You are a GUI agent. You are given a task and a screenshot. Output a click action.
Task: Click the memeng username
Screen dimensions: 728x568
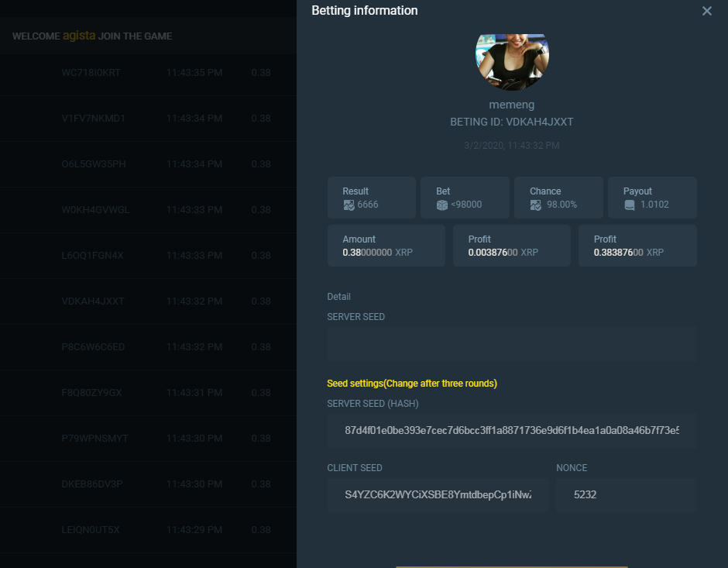point(511,105)
